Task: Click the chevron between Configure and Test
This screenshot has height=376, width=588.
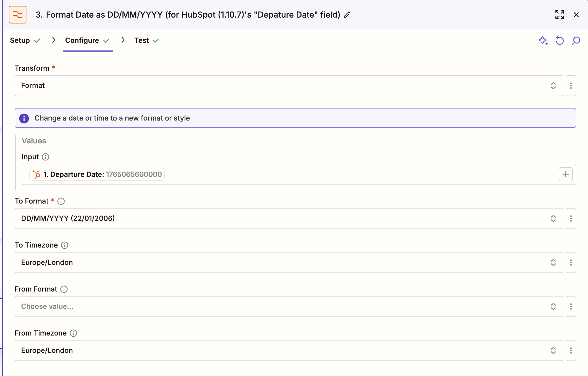Action: pyautogui.click(x=123, y=40)
